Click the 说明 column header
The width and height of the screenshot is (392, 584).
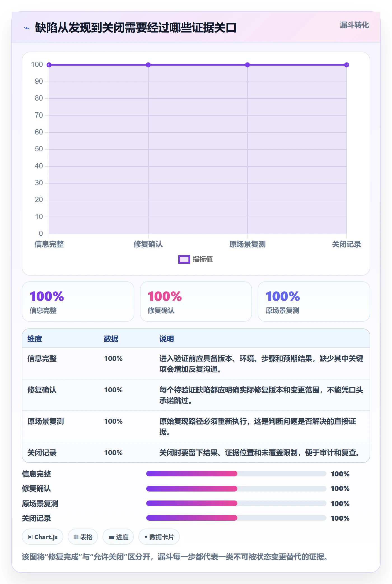167,339
